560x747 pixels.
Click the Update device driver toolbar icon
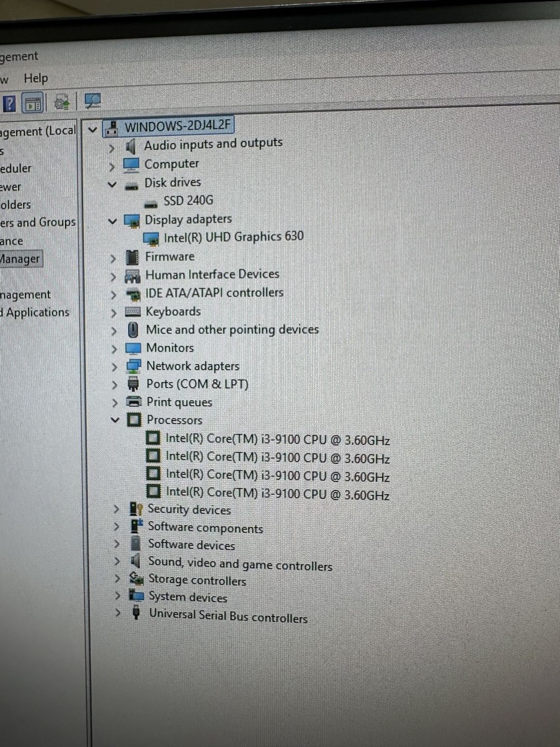point(62,102)
